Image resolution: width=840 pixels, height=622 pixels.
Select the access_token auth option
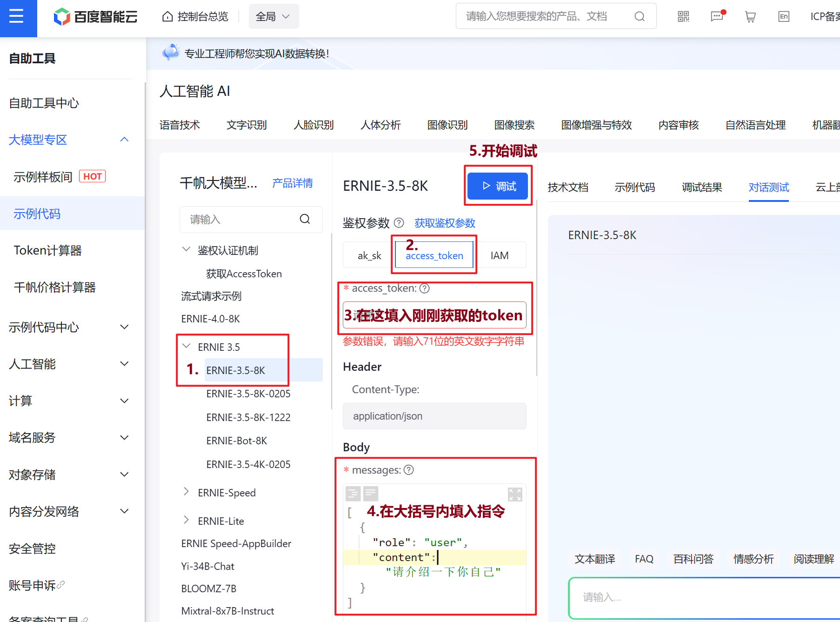tap(434, 255)
